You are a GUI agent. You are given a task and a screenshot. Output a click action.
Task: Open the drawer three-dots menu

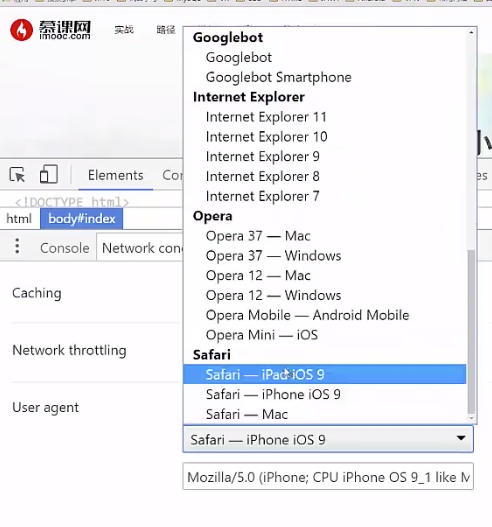(x=17, y=246)
